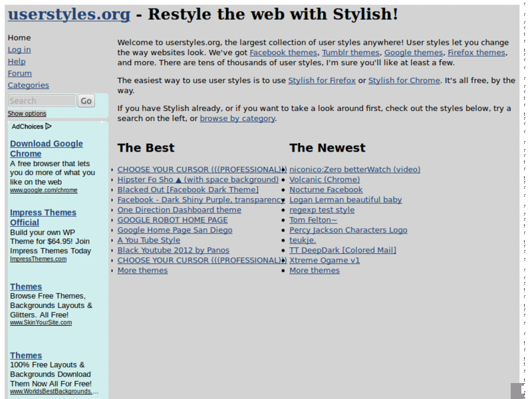Click Download Google Chrome ad title
Viewport: 532px width, 399px height.
click(x=47, y=148)
